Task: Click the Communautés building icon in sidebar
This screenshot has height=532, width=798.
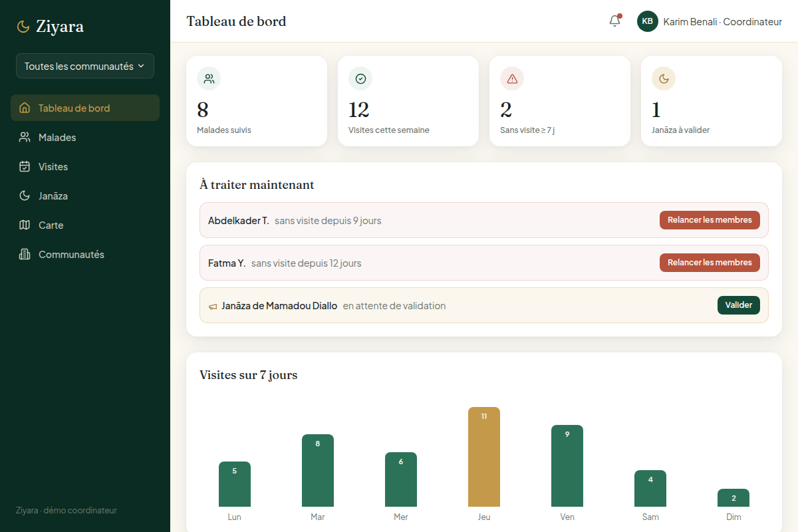Action: (x=25, y=254)
